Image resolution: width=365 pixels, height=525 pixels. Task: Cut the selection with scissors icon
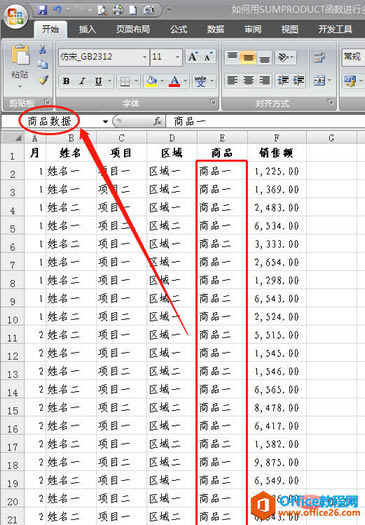tap(43, 50)
